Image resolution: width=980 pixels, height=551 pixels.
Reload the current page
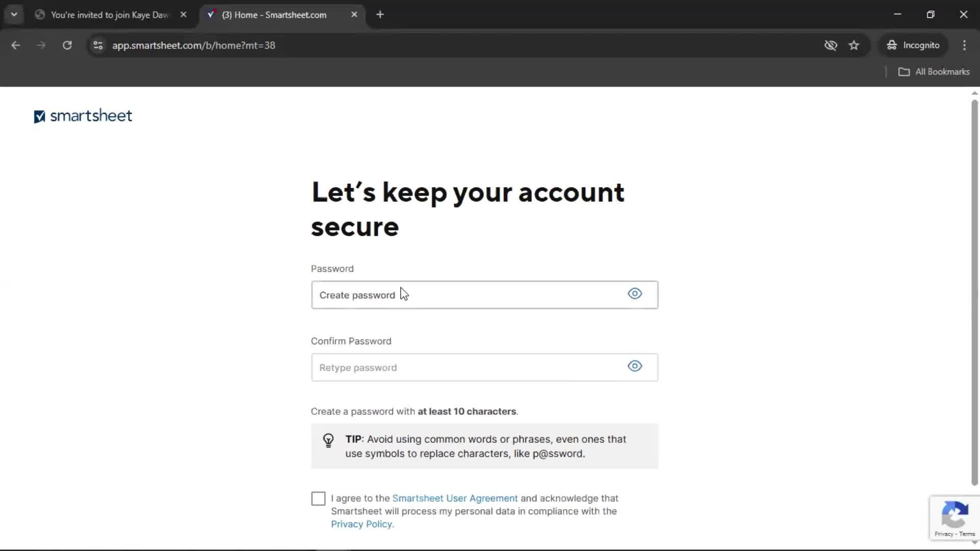(x=67, y=45)
